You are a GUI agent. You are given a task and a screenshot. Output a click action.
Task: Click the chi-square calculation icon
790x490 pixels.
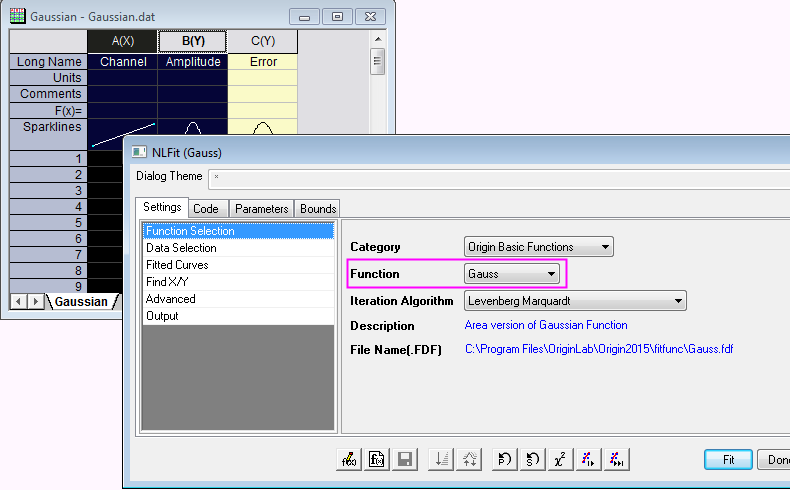coord(560,459)
